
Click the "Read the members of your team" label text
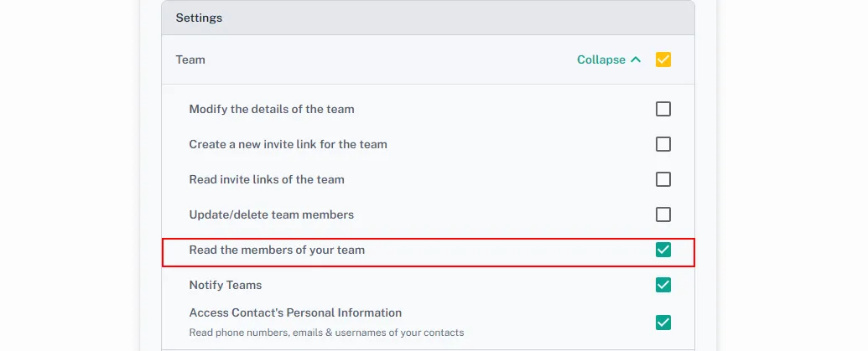(x=277, y=250)
